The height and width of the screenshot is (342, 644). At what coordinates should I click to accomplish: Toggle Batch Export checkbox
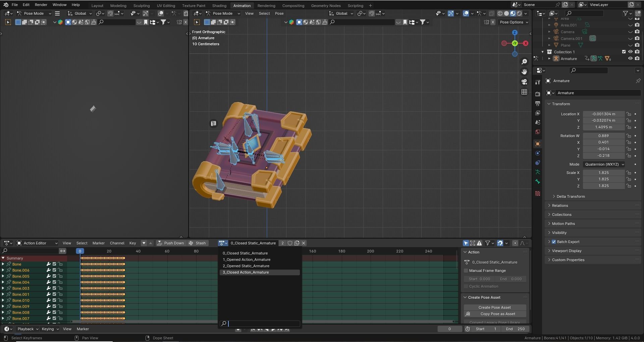point(554,242)
